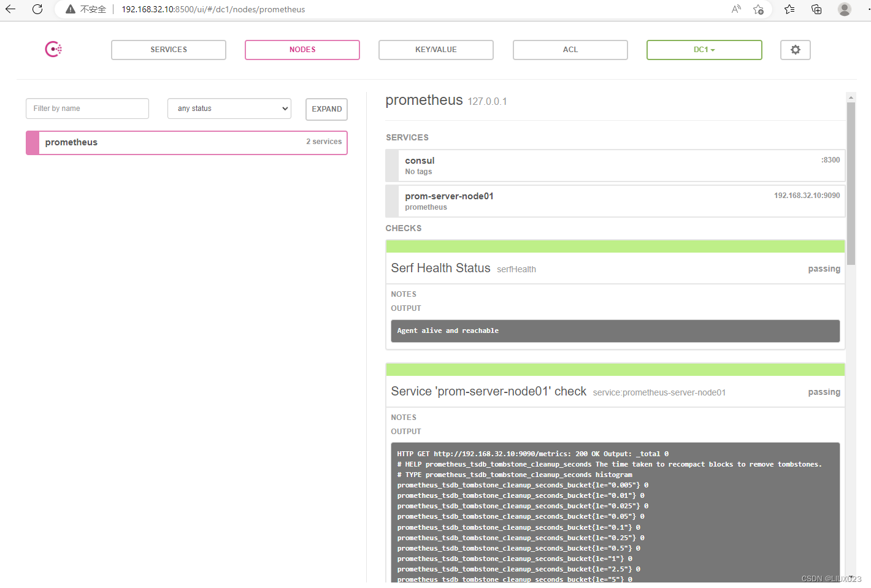871x588 pixels.
Task: Open the DC1 datacenter dropdown
Action: point(704,50)
